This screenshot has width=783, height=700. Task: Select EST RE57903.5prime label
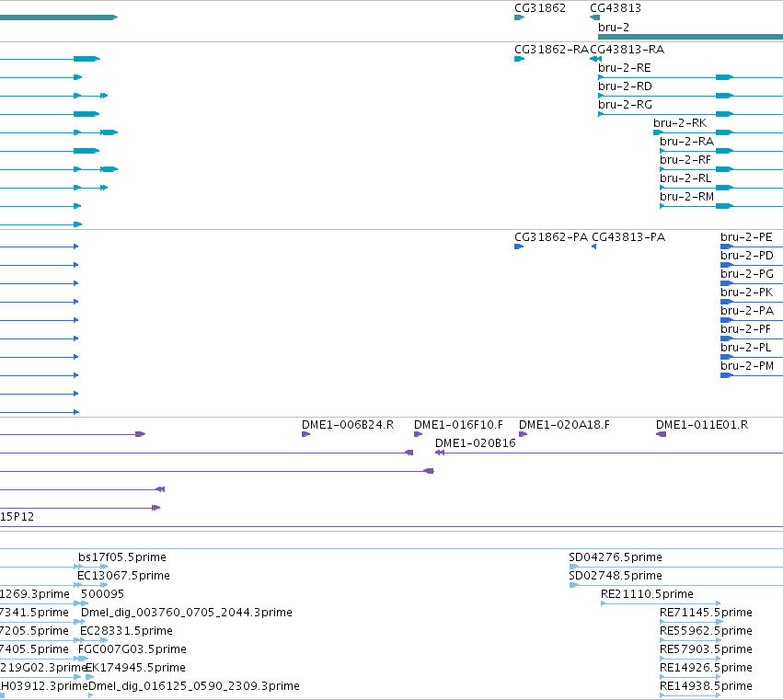pos(706,649)
